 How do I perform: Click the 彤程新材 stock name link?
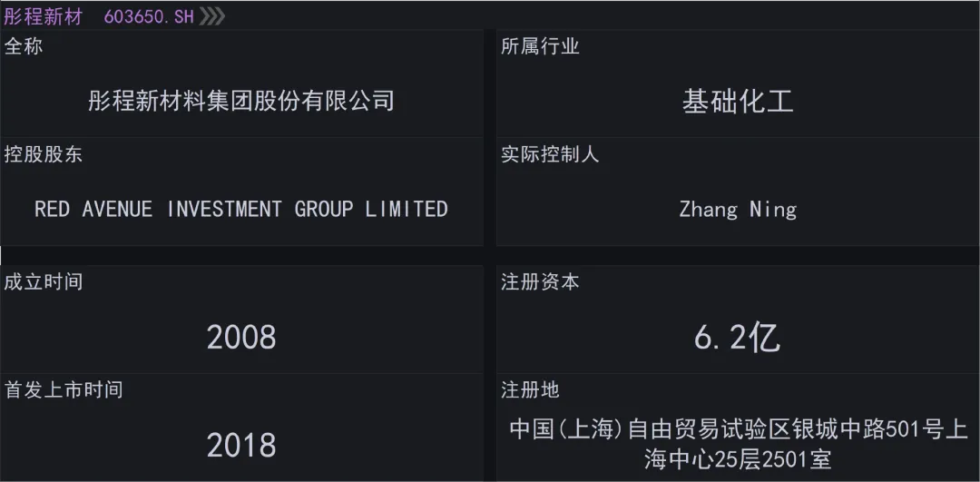43,16
